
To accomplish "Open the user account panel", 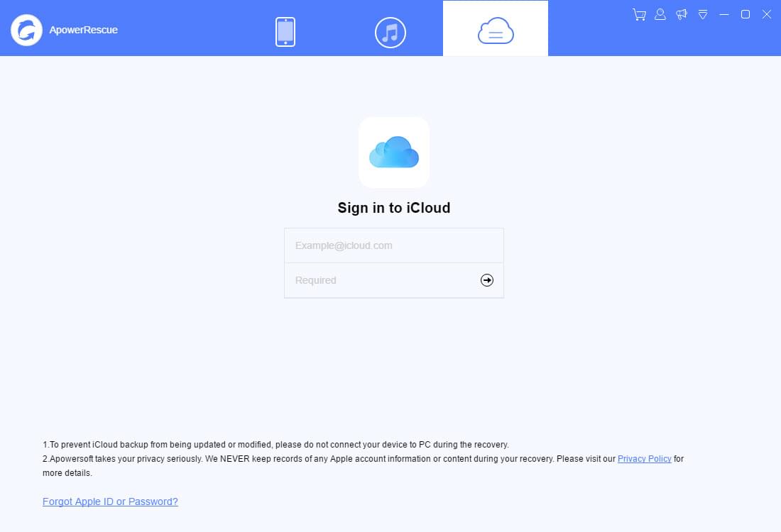I will [x=660, y=14].
